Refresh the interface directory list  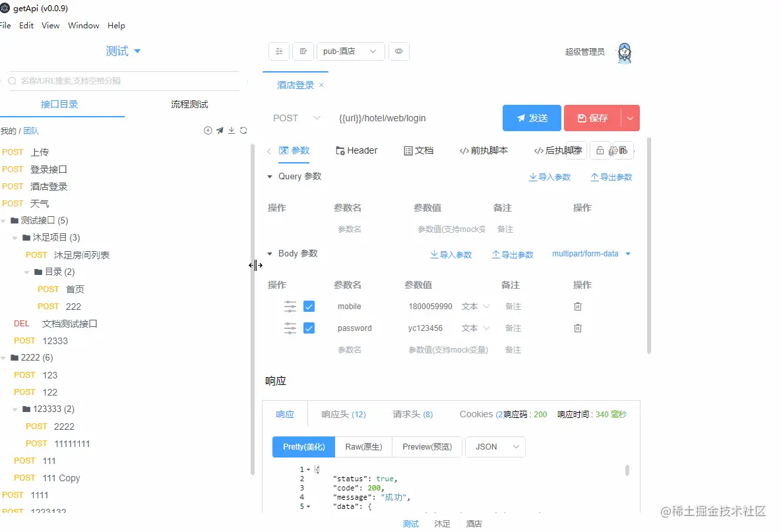[243, 131]
